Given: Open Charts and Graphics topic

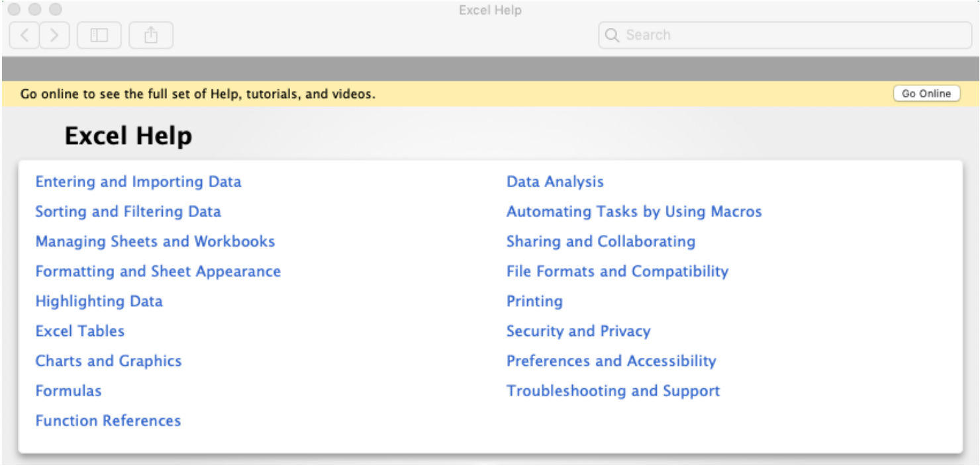Looking at the screenshot, I should 109,361.
